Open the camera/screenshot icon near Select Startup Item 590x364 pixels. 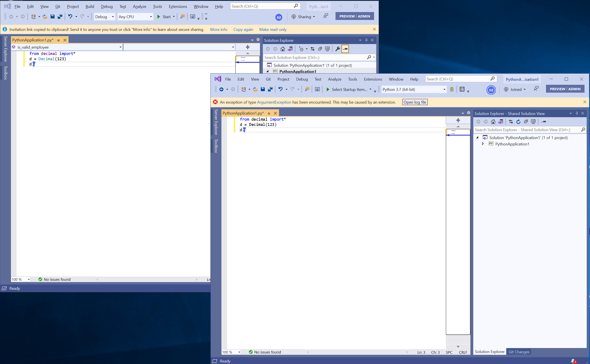click(x=317, y=89)
